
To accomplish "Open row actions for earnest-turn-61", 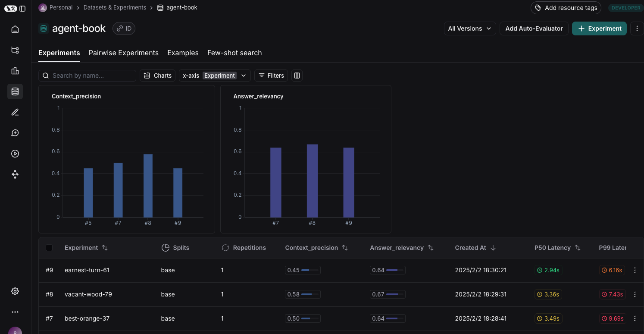I will tap(635, 270).
